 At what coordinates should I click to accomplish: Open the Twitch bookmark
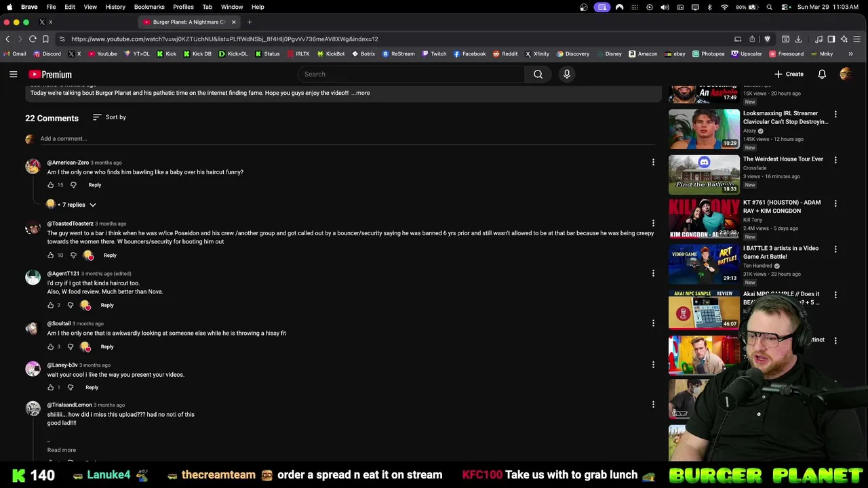(x=434, y=54)
